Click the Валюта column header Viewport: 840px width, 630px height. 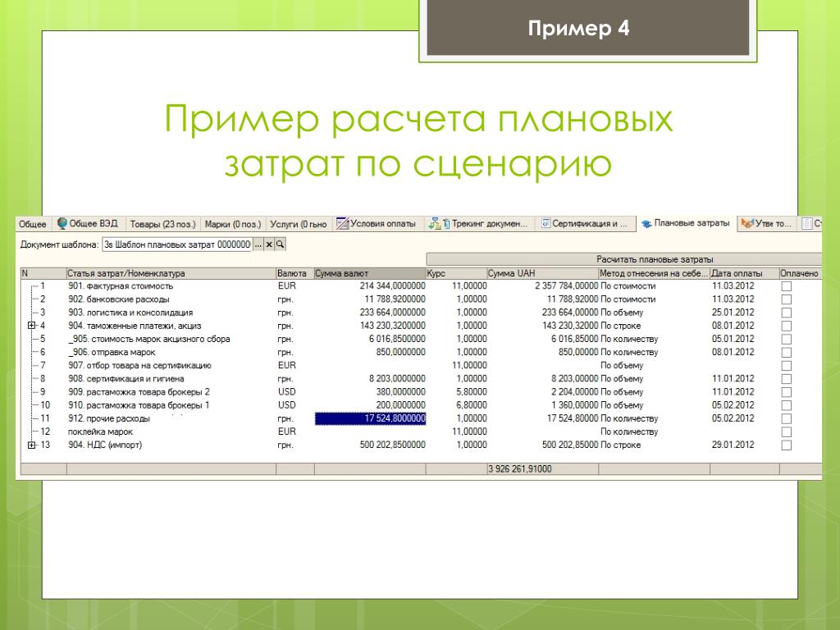click(294, 273)
